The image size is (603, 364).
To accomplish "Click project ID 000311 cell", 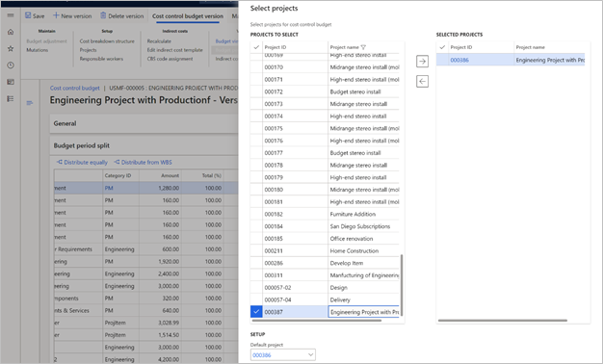I will click(296, 275).
